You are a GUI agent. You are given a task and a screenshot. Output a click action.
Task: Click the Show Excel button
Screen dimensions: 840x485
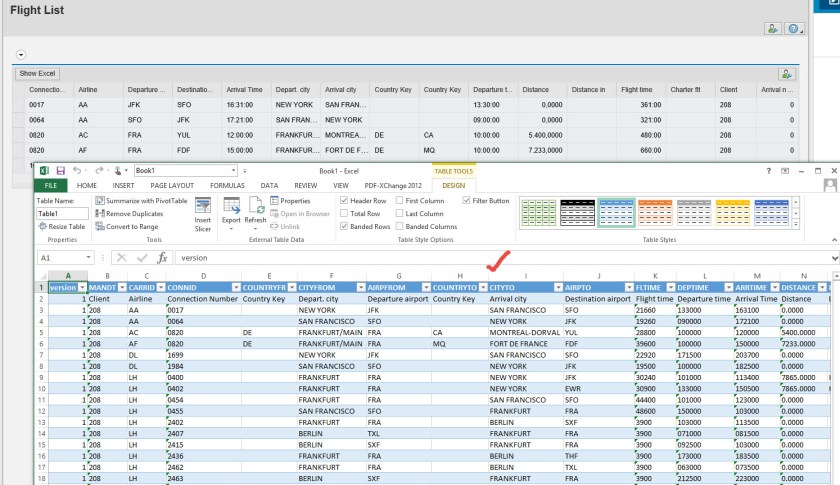tap(35, 74)
